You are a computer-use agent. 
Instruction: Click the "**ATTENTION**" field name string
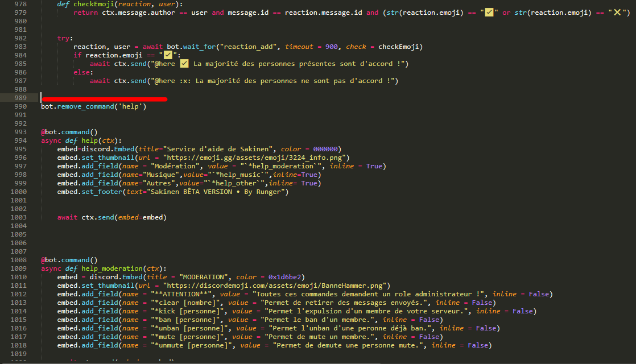click(x=181, y=294)
